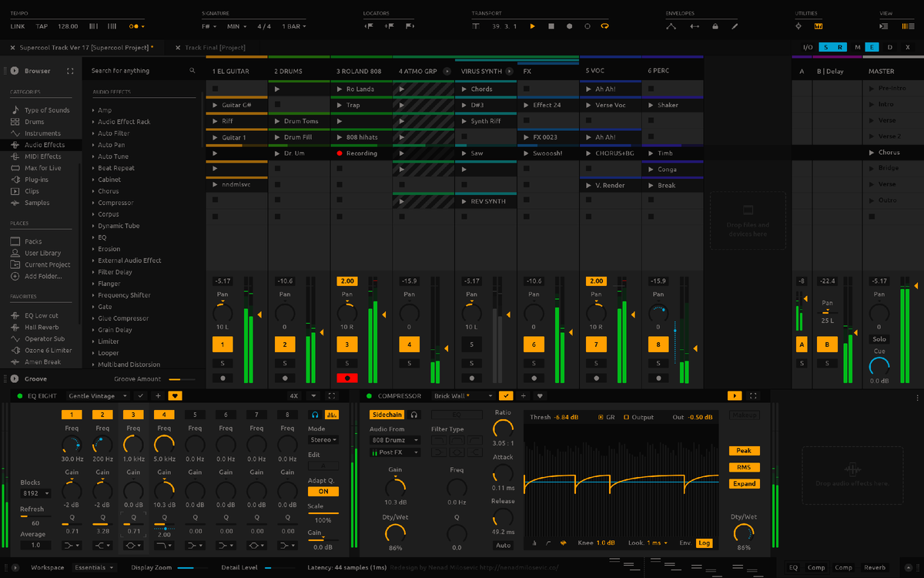Toggle Sidechain button in Compressor
The image size is (924, 578).
click(387, 415)
